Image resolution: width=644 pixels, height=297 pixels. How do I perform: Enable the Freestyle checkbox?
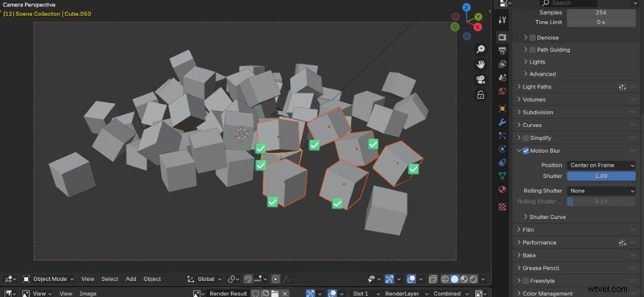(526, 281)
